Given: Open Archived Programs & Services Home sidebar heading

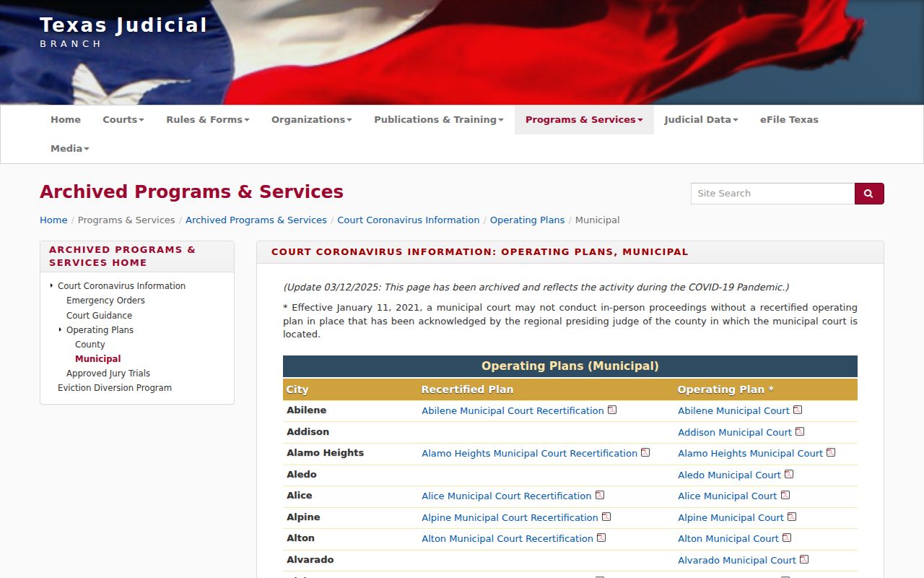Looking at the screenshot, I should (122, 256).
